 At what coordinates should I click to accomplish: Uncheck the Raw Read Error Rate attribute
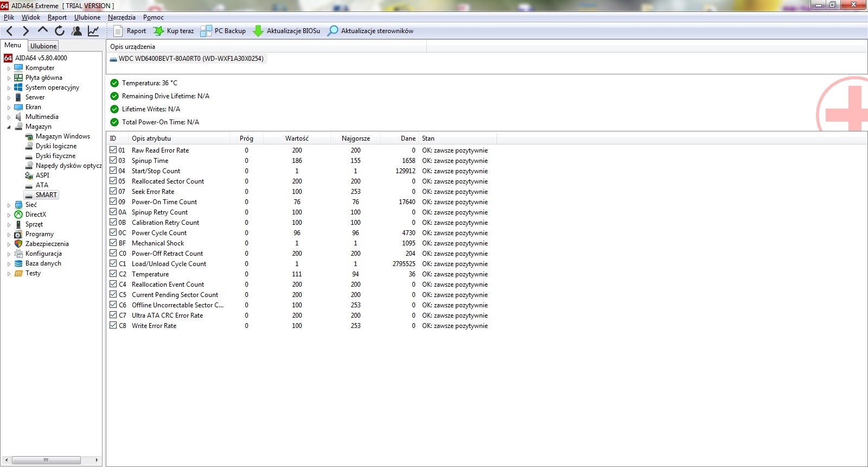click(x=113, y=150)
